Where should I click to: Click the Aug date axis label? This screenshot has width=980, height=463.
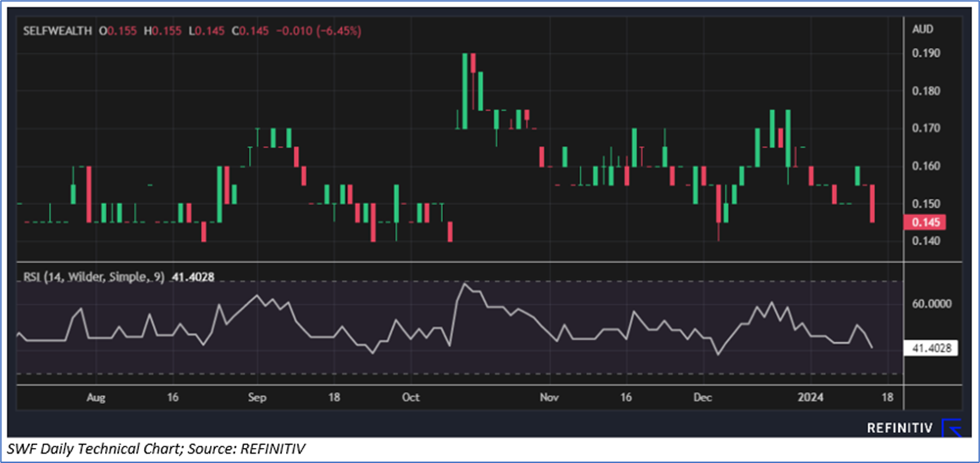[x=96, y=398]
